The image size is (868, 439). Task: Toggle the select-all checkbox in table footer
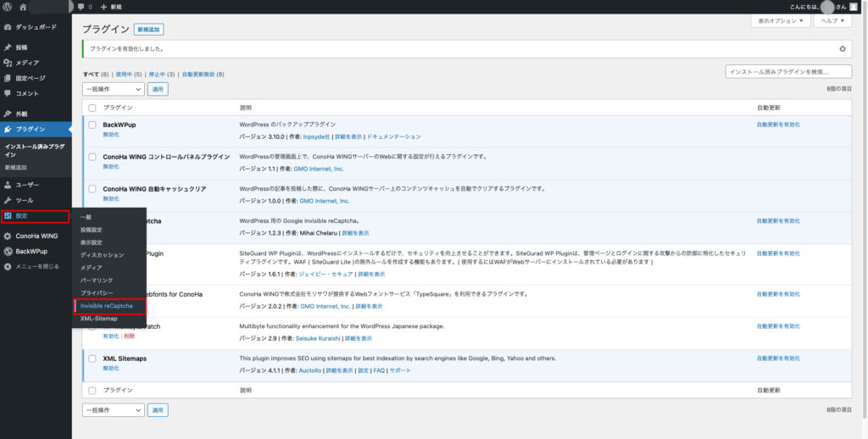point(92,391)
